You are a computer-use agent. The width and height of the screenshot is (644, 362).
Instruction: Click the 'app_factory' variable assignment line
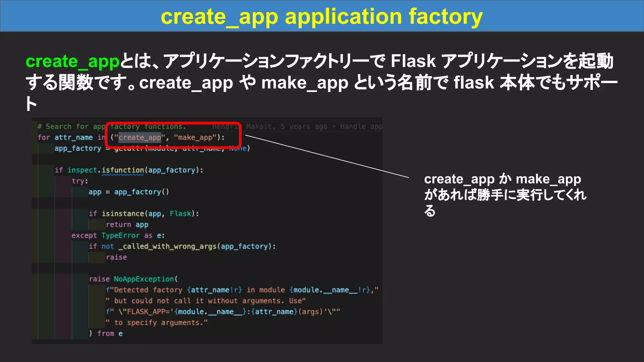(x=78, y=148)
